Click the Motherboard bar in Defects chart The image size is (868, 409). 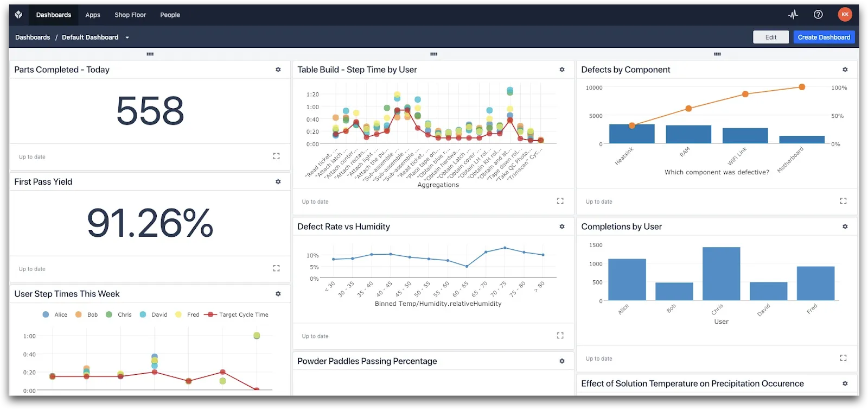coord(802,140)
